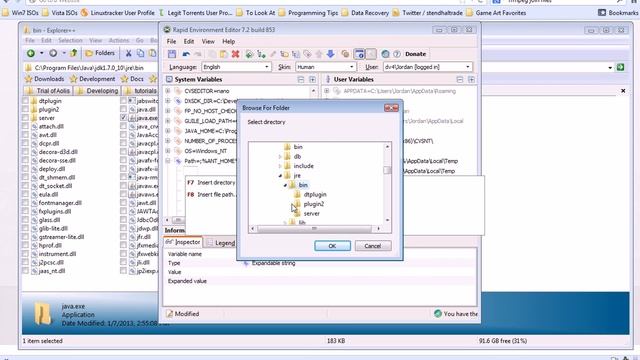Check the box next to jaas_nt.dll

26,271
